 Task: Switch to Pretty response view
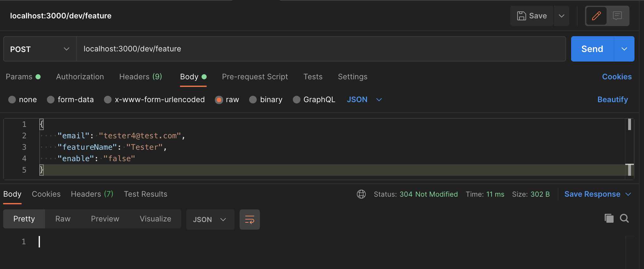click(x=24, y=219)
